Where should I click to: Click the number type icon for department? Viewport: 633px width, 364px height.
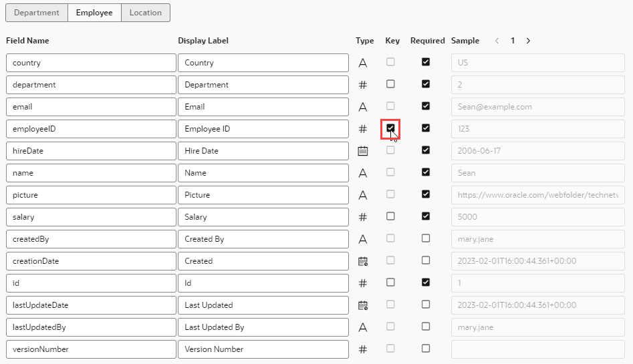[x=363, y=85]
